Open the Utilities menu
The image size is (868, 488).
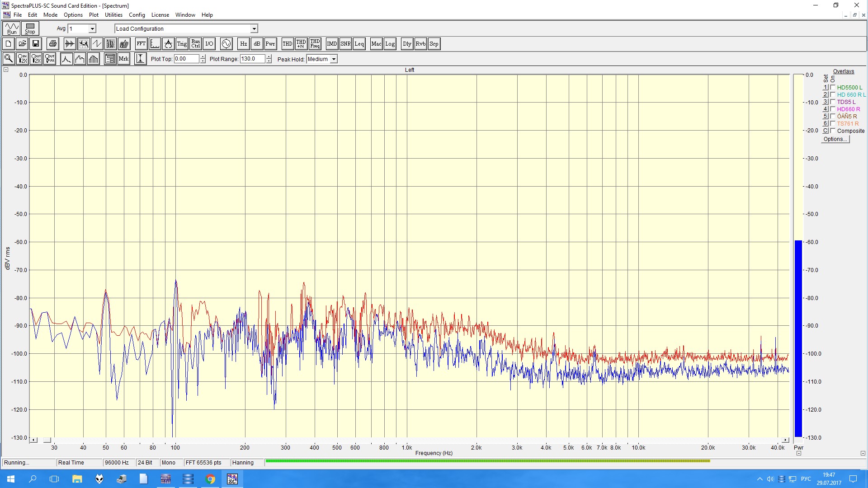[x=113, y=15]
